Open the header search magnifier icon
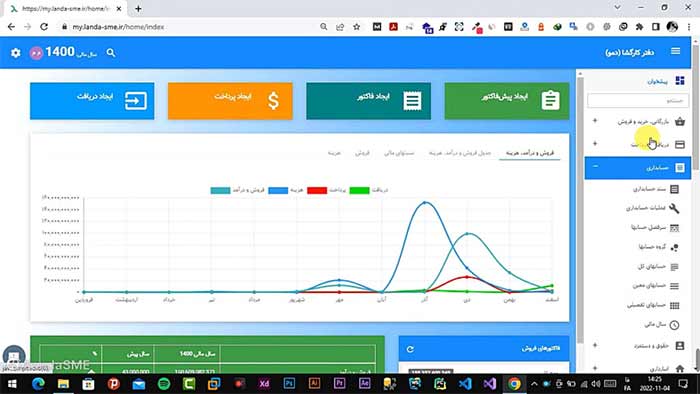The image size is (700, 394). click(x=111, y=53)
